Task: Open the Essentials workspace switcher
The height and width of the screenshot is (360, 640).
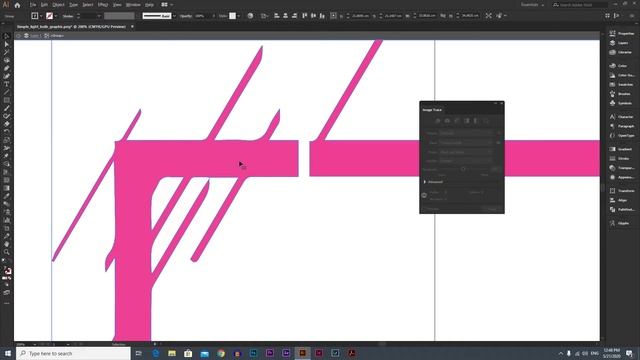Action: [x=532, y=5]
